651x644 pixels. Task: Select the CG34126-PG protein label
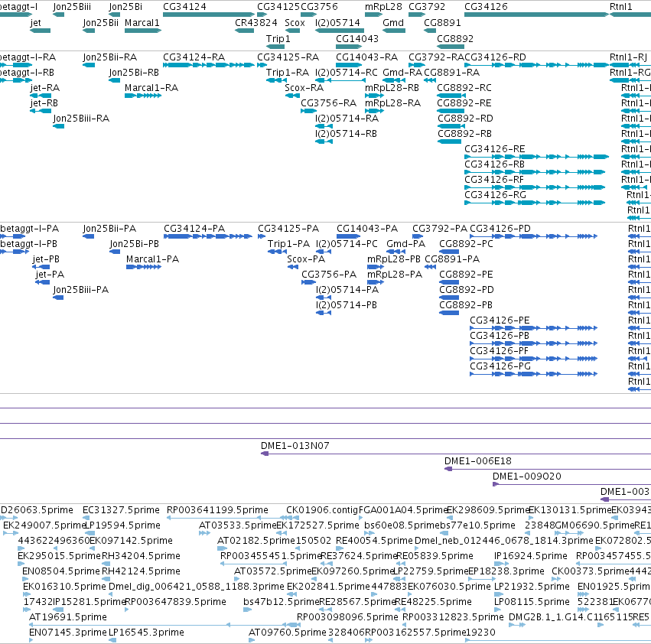point(500,366)
